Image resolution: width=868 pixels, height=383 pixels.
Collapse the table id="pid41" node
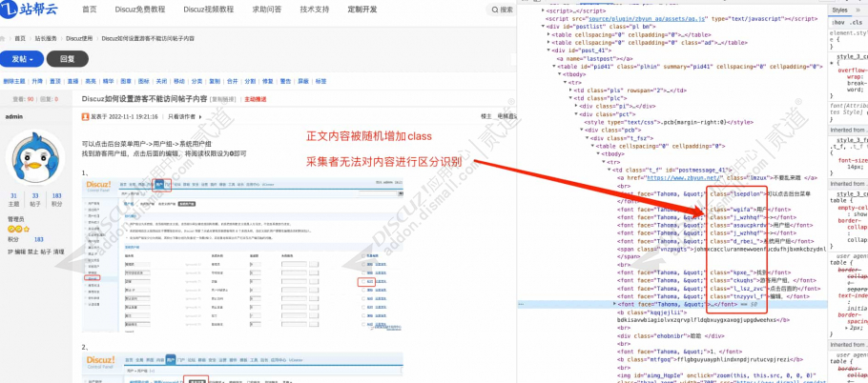pyautogui.click(x=553, y=67)
